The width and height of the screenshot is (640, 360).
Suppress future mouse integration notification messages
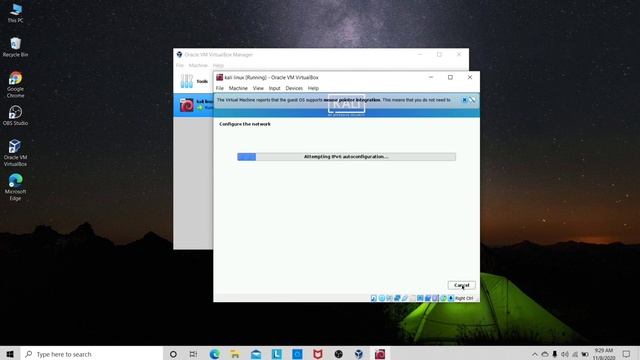pyautogui.click(x=472, y=100)
